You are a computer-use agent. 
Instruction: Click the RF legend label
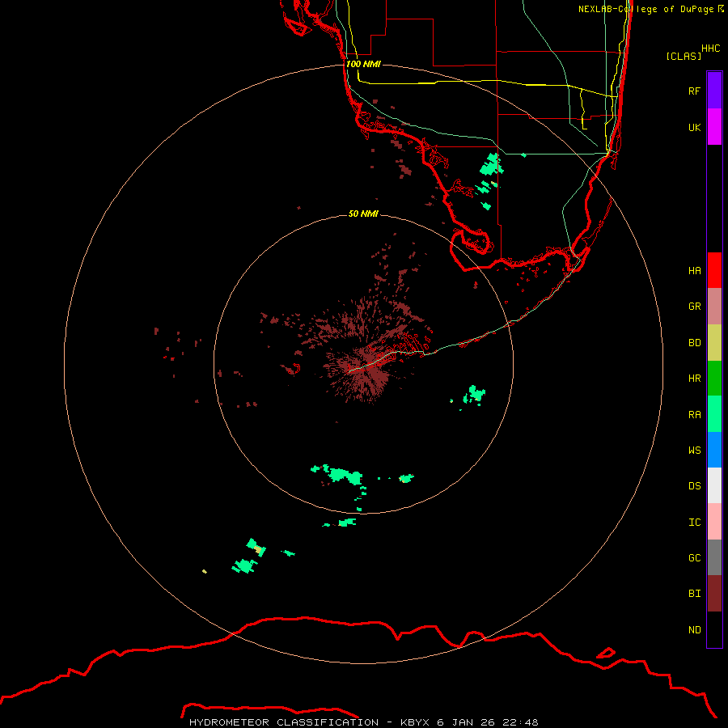[x=694, y=91]
